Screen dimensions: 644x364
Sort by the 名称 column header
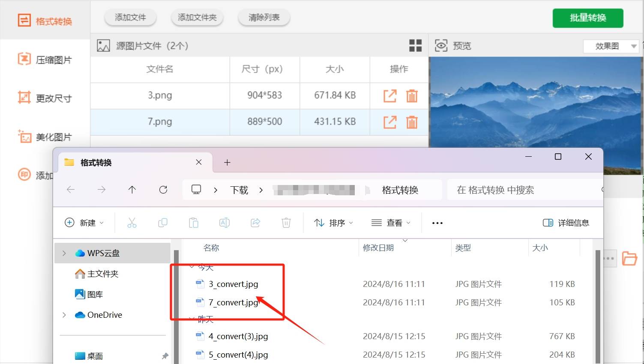(x=211, y=248)
